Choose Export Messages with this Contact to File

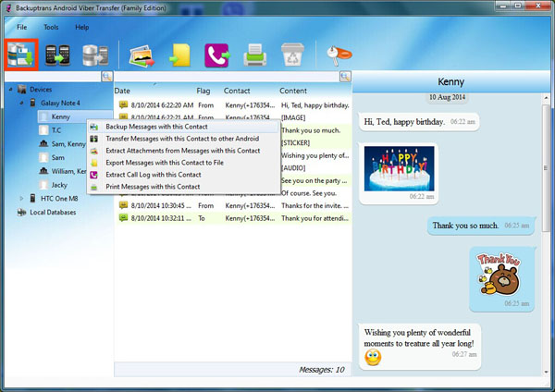[x=183, y=163]
